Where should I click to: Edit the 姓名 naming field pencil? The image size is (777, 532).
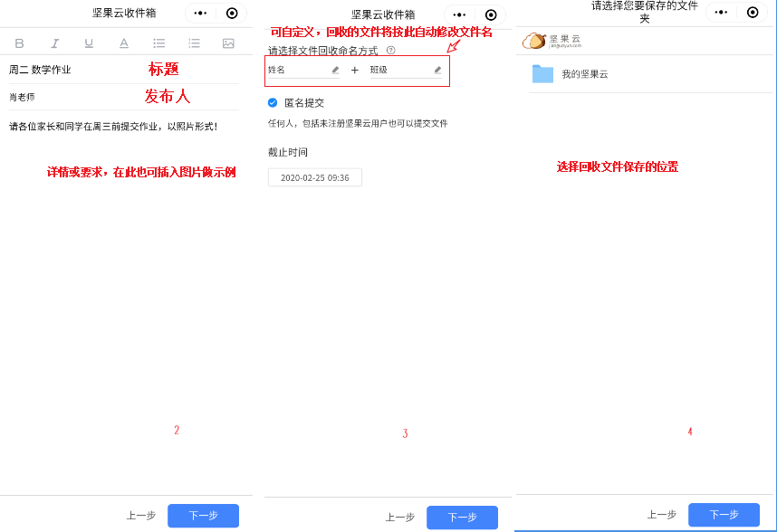point(335,71)
